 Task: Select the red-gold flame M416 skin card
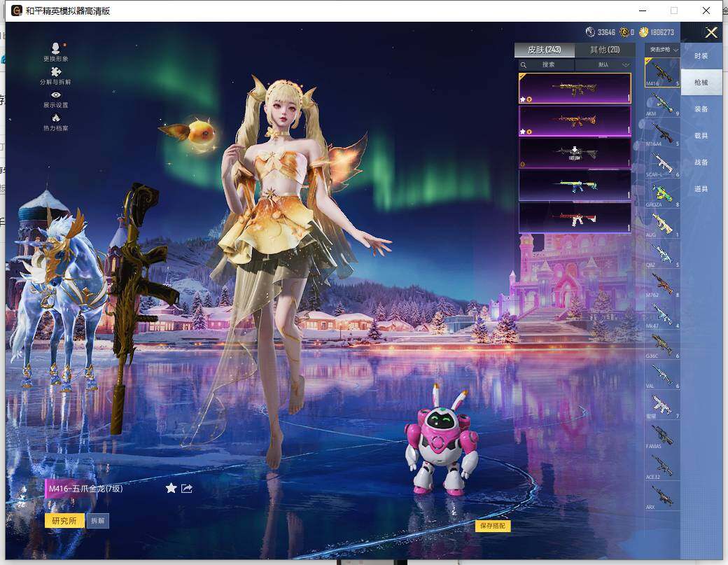575,120
